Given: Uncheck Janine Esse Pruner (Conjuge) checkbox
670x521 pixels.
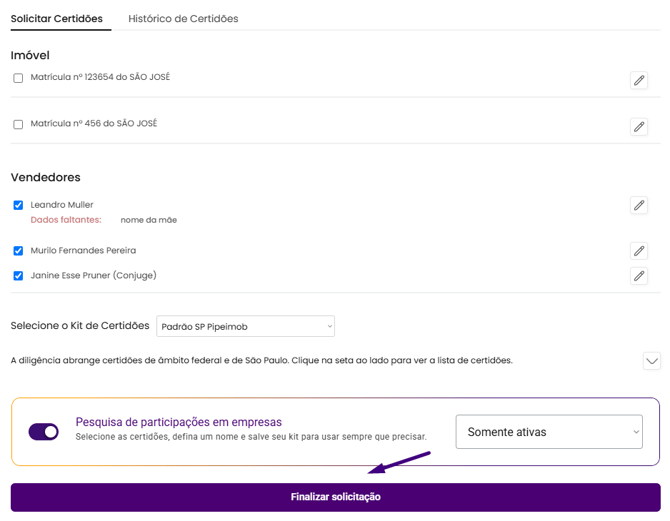Looking at the screenshot, I should (x=18, y=276).
